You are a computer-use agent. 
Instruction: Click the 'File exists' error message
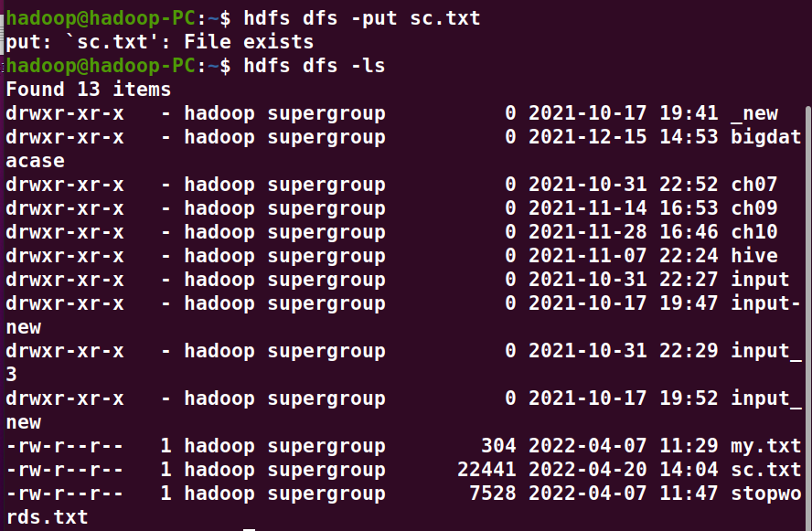(x=249, y=42)
